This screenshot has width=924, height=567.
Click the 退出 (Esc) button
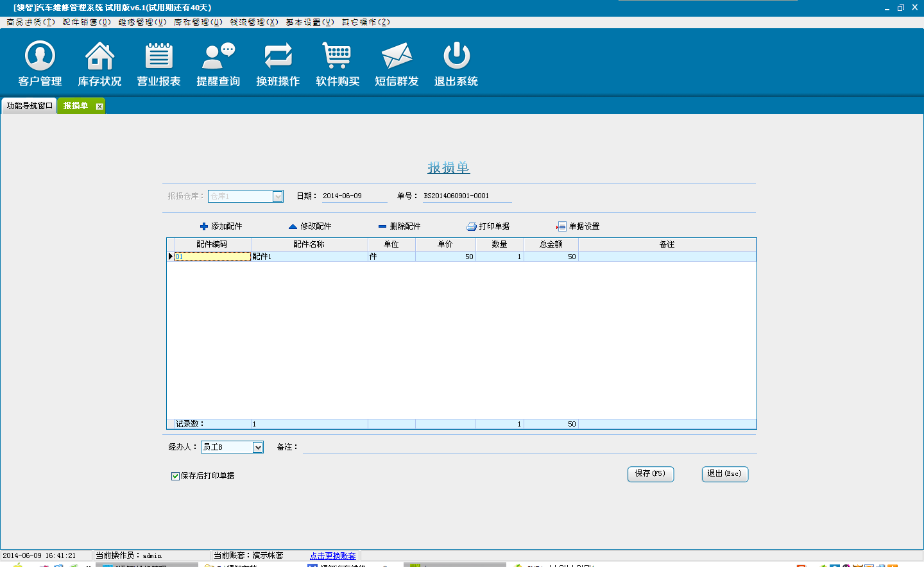(x=724, y=474)
